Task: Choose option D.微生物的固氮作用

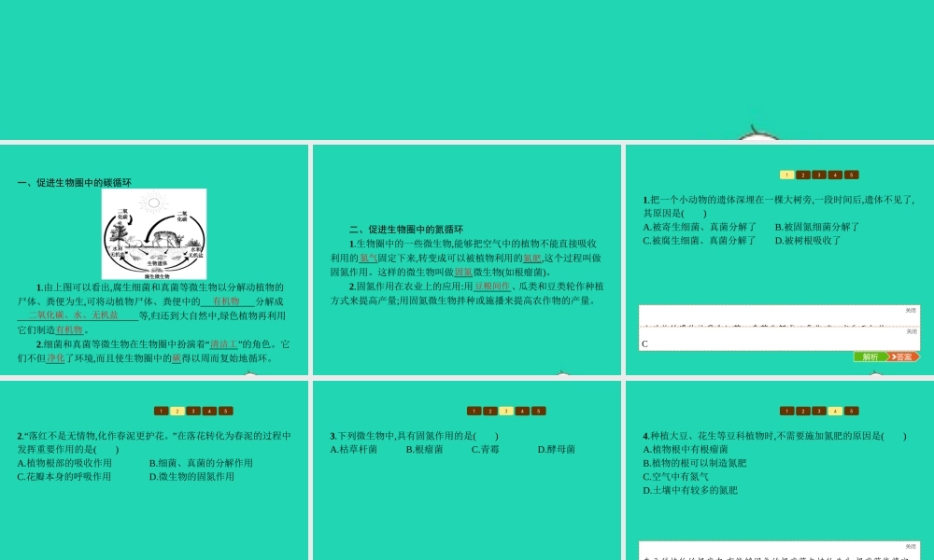Action: click(x=191, y=477)
